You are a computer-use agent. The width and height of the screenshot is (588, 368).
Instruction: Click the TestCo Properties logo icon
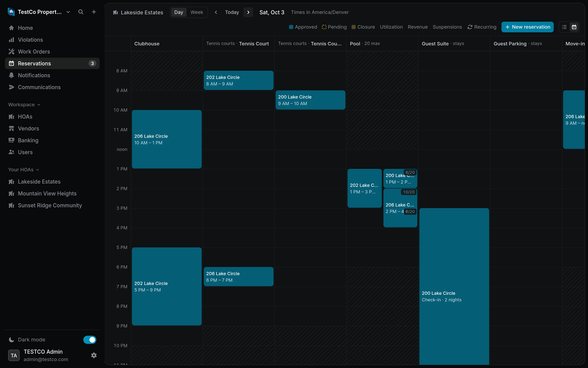(11, 12)
